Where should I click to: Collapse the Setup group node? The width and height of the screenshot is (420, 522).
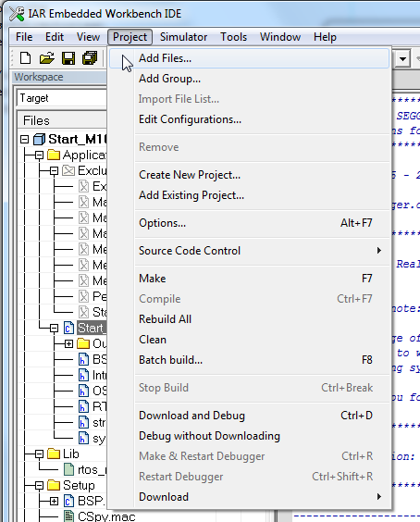[39, 485]
